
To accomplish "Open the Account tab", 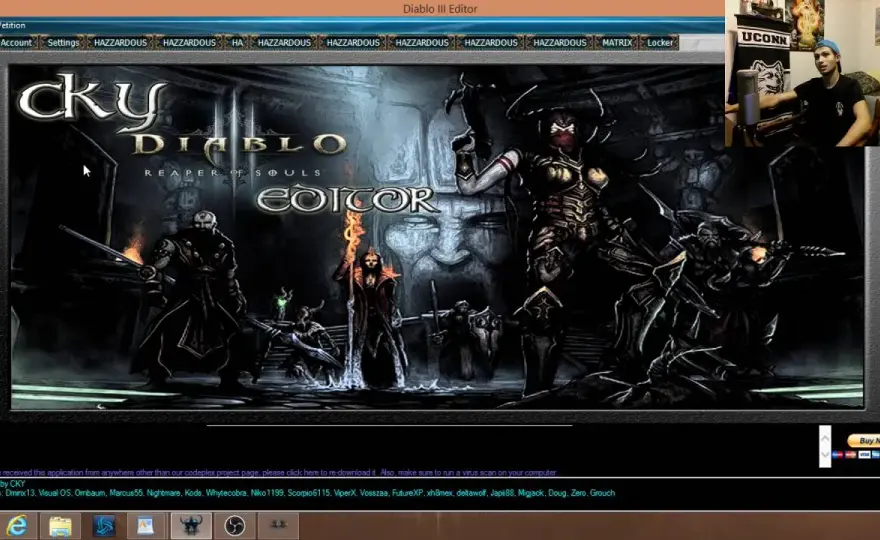I will coord(17,43).
